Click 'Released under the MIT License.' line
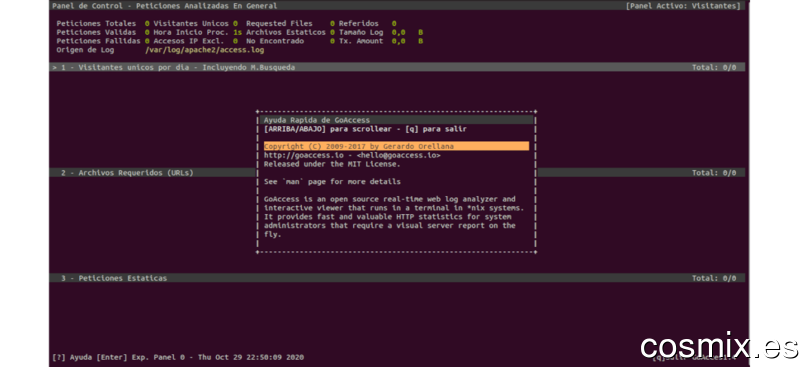This screenshot has width=800, height=367. [332, 164]
